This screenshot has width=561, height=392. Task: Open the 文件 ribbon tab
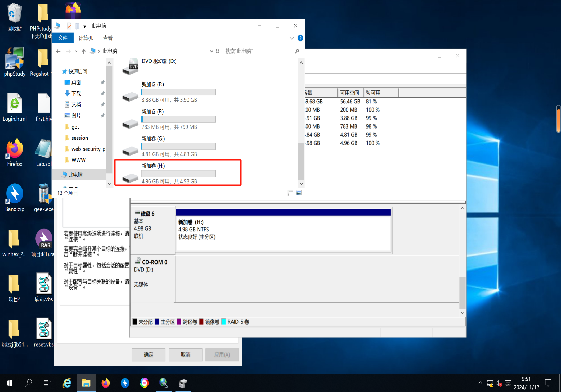pos(63,38)
